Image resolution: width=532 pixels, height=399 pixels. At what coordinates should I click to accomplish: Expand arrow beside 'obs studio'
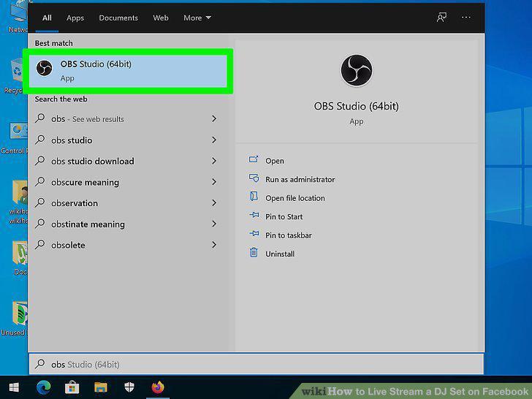214,140
